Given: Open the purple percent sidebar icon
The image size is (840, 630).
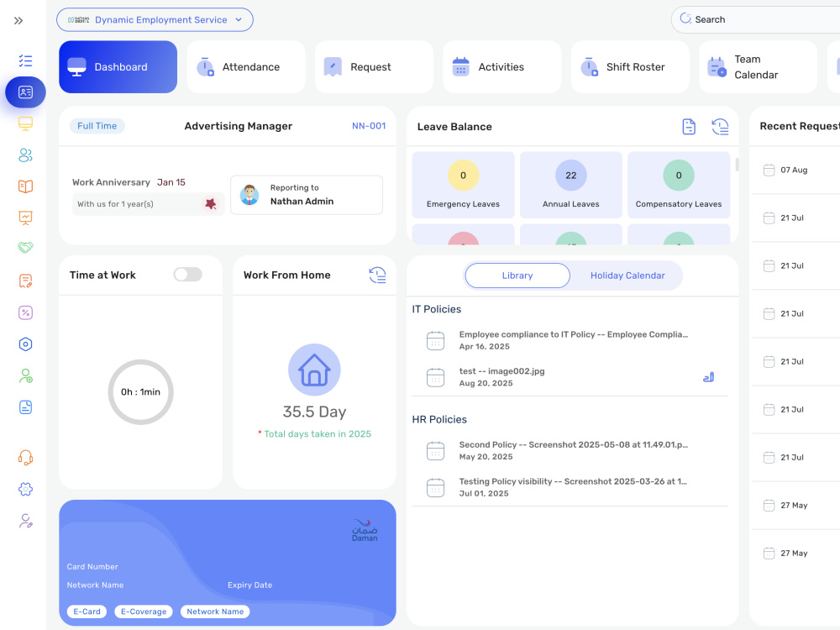Looking at the screenshot, I should [25, 312].
